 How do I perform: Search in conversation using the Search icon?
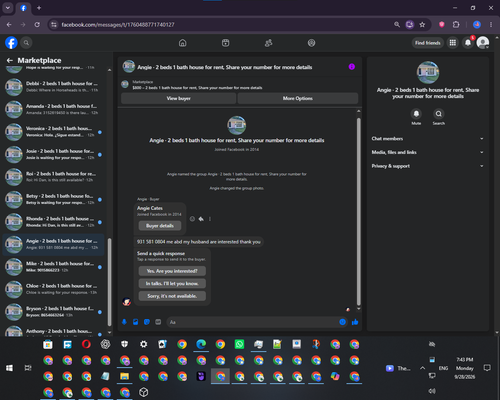[x=439, y=114]
